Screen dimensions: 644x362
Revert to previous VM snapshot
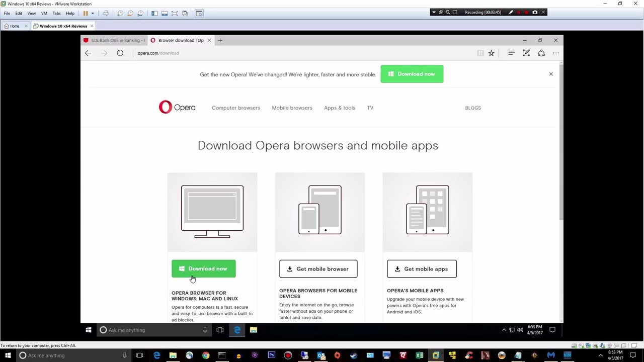pos(130,13)
